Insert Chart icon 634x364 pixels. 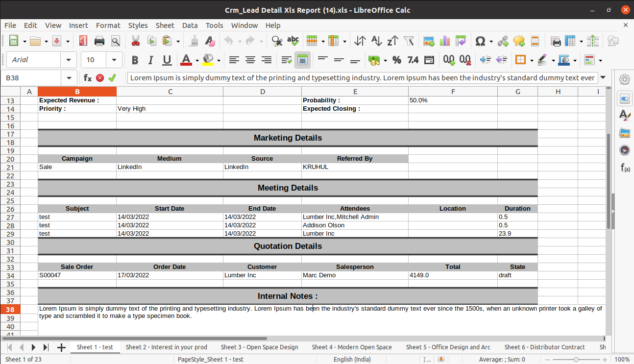(445, 41)
